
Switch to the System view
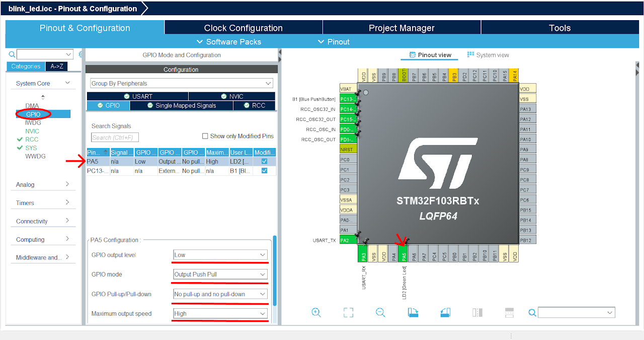click(x=488, y=55)
